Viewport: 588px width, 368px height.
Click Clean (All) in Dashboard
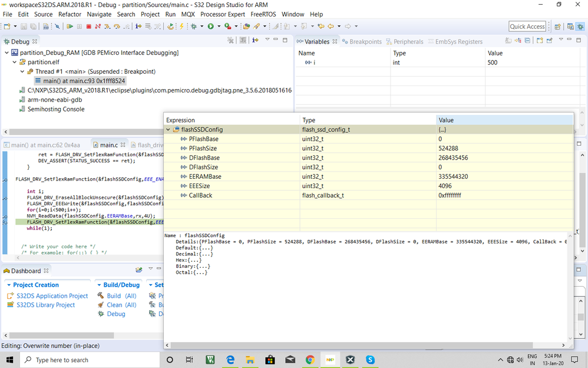coord(121,305)
